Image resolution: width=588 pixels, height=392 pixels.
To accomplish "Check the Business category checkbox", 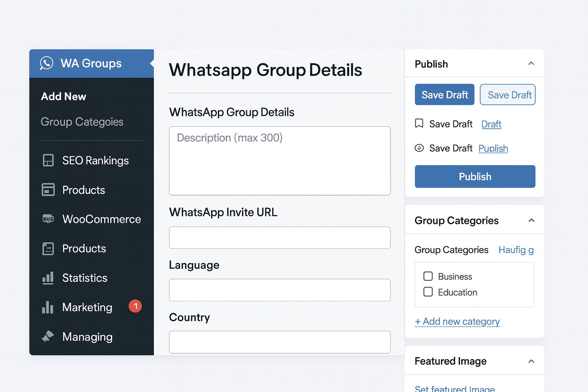I will pyautogui.click(x=428, y=276).
